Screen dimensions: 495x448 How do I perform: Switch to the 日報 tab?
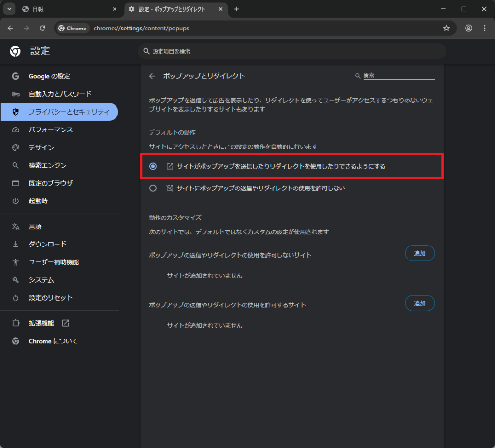(63, 9)
